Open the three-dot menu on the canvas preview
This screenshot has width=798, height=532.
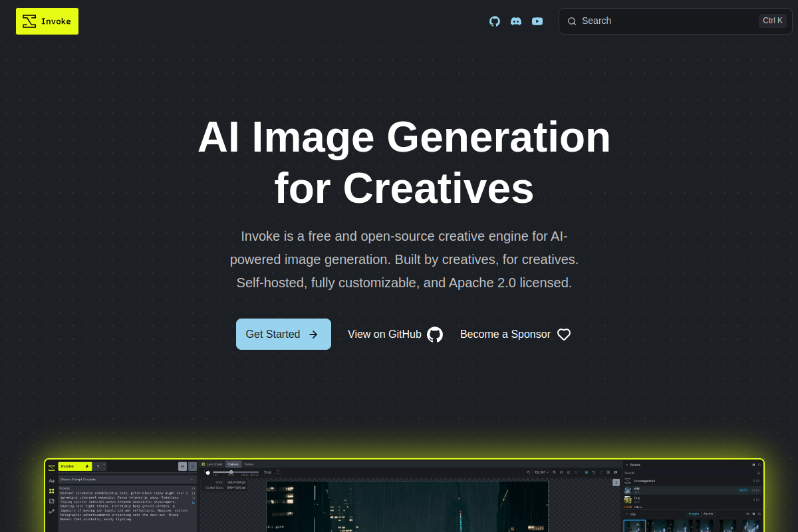point(616,482)
